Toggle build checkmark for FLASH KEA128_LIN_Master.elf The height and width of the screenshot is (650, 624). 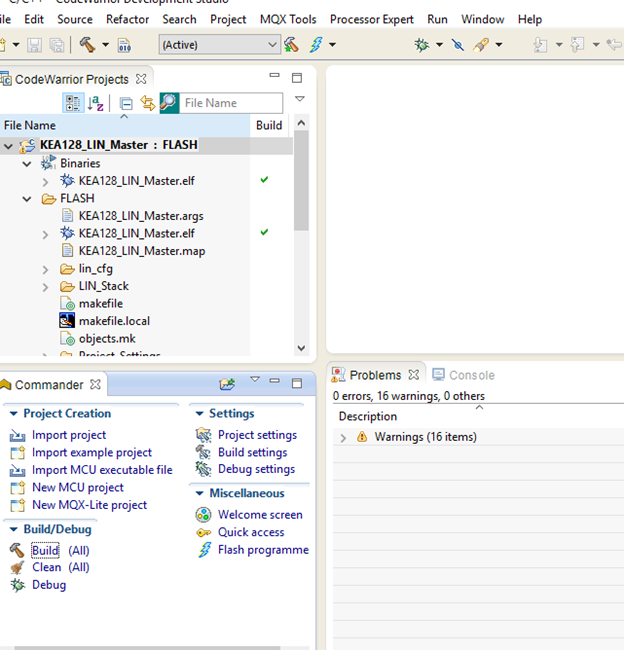(x=264, y=232)
